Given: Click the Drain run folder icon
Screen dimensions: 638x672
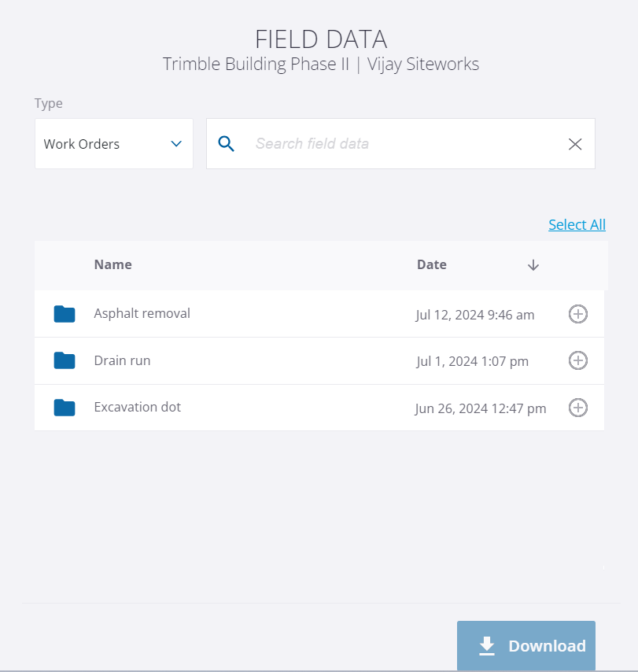Looking at the screenshot, I should pos(65,360).
